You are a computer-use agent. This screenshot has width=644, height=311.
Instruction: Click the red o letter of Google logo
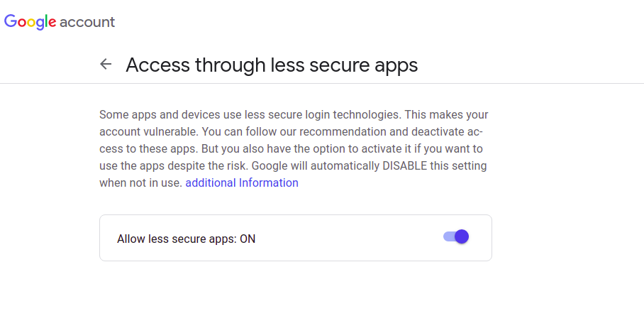click(22, 23)
